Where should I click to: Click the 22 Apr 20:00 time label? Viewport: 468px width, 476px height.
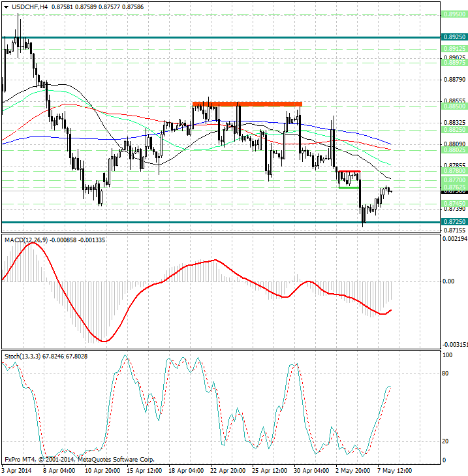pos(228,471)
